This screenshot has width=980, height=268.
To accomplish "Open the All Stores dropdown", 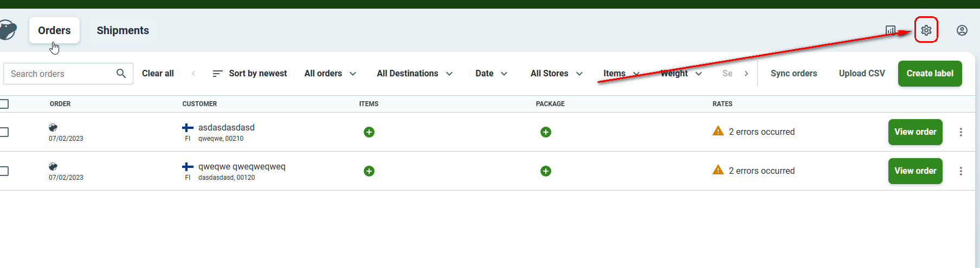I will click(x=556, y=74).
